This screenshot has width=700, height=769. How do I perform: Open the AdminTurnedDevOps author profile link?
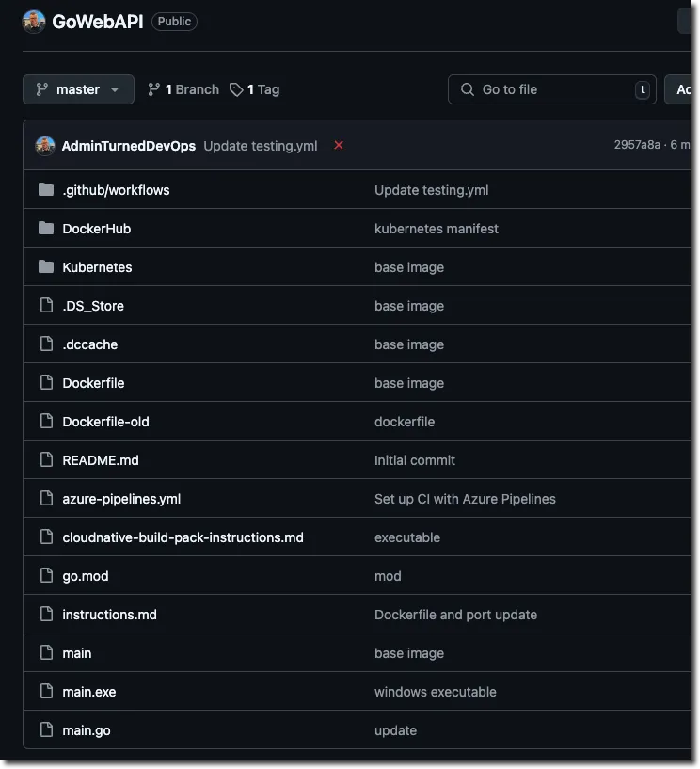[129, 146]
